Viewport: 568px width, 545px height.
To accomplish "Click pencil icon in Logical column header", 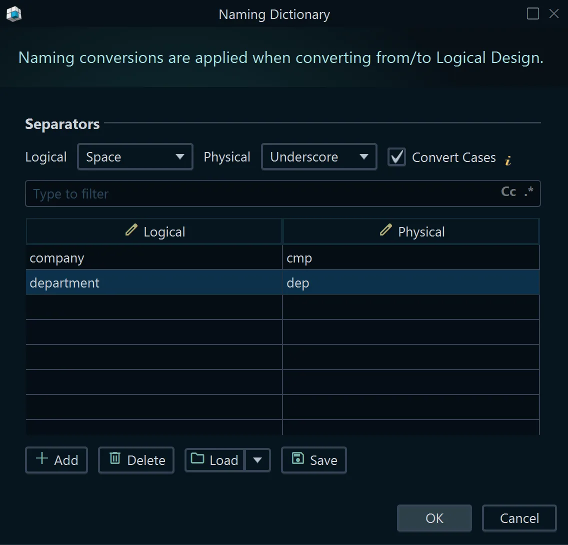I will pyautogui.click(x=131, y=230).
